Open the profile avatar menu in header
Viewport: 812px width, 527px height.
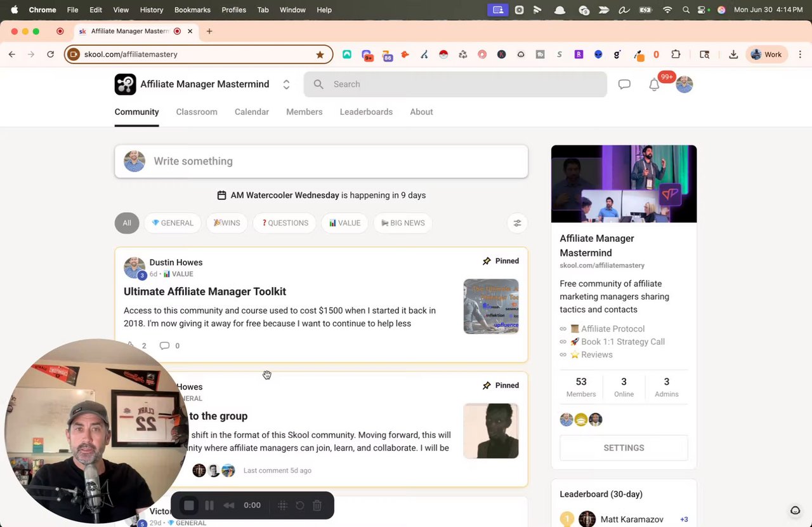[684, 84]
